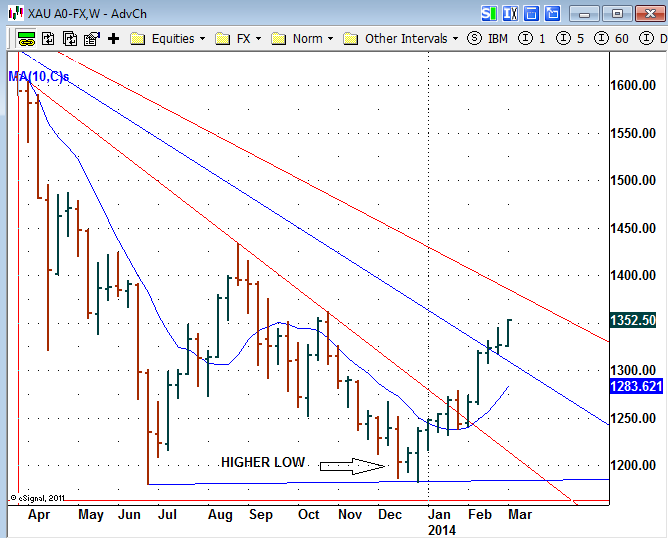The width and height of the screenshot is (668, 538).
Task: Click the circled I icon beside 1
Action: coord(525,38)
